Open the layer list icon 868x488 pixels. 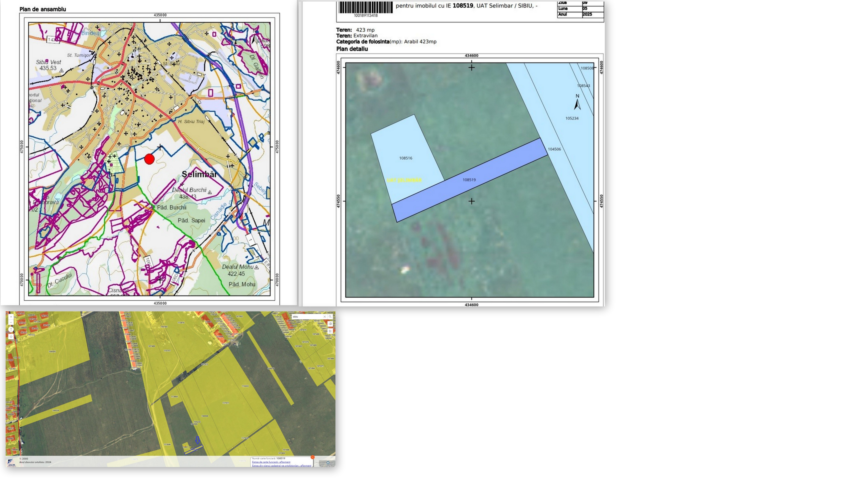pyautogui.click(x=330, y=331)
